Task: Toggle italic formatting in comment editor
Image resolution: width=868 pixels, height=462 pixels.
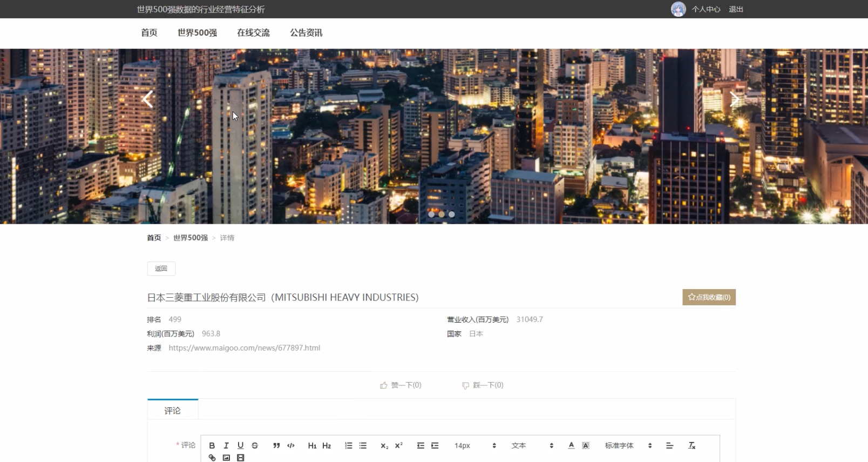Action: tap(226, 446)
